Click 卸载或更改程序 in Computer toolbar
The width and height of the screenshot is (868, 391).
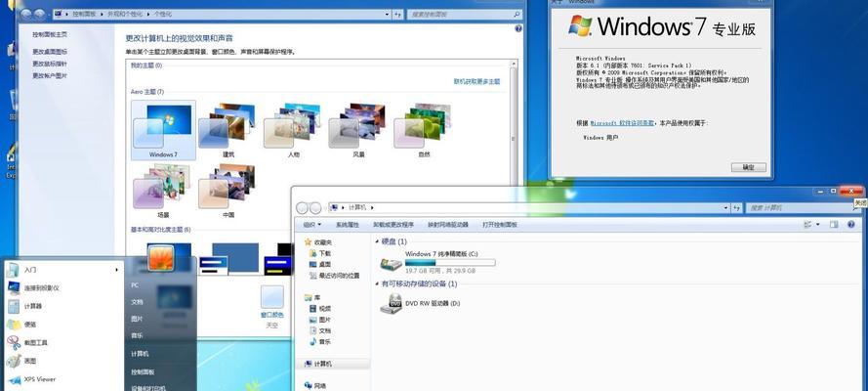[x=393, y=224]
